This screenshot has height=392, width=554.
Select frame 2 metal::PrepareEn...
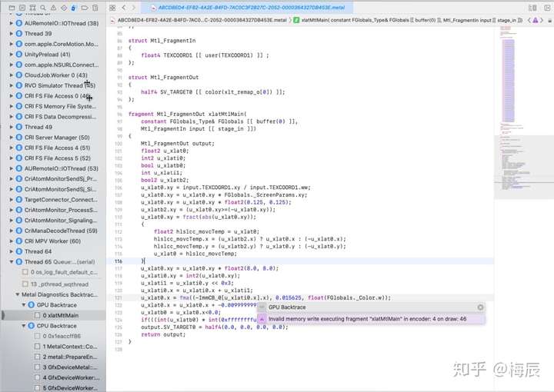(x=53, y=357)
